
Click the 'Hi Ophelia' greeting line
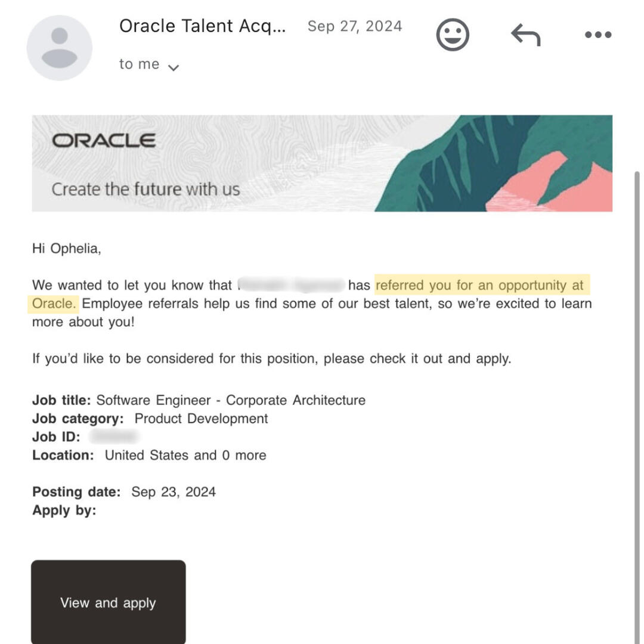[x=67, y=249]
